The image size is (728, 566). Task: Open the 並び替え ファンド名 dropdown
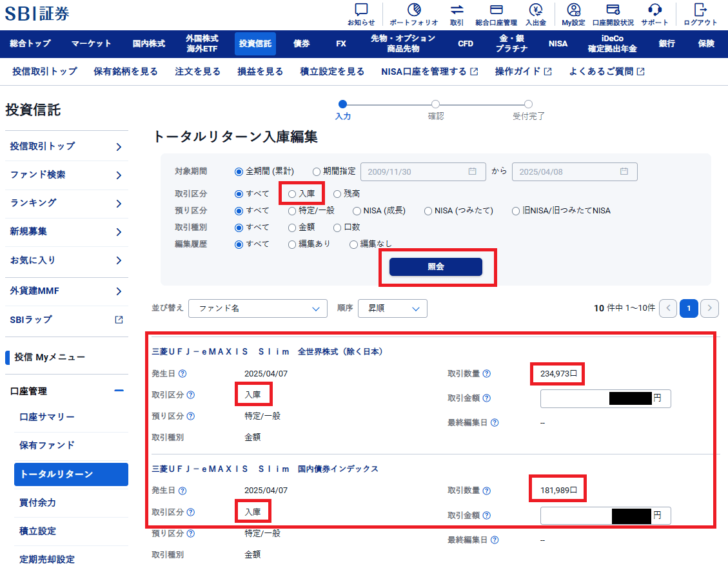click(x=258, y=308)
